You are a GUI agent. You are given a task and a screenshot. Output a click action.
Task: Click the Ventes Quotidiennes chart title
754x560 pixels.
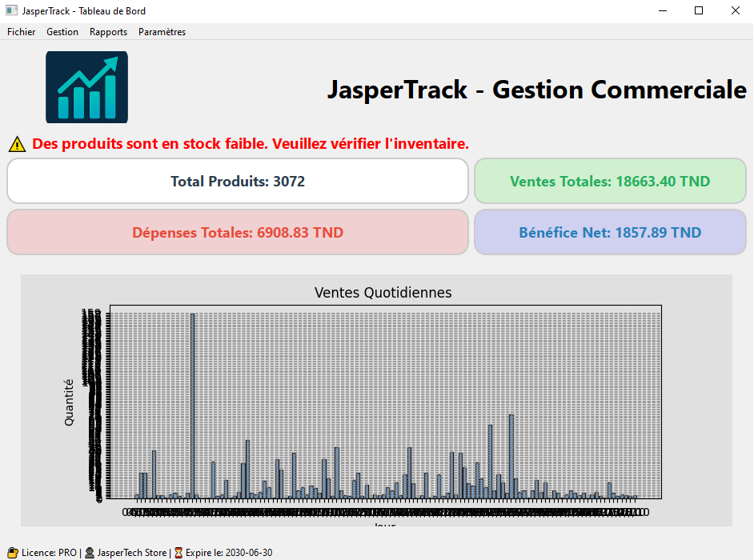tap(383, 292)
